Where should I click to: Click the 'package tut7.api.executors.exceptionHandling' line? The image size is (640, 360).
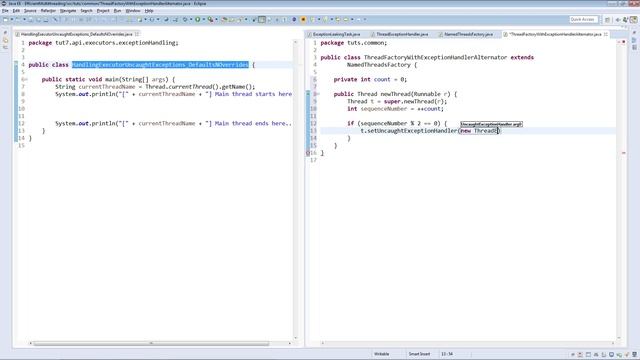[x=103, y=43]
